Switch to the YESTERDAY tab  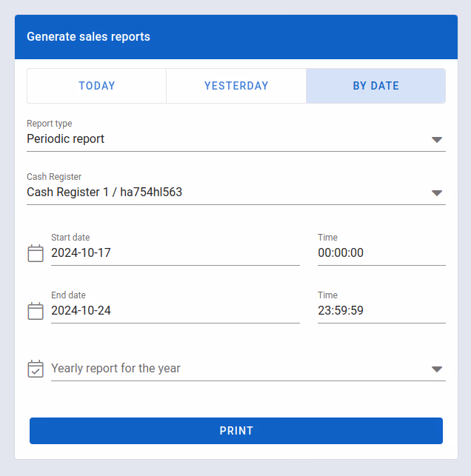236,86
